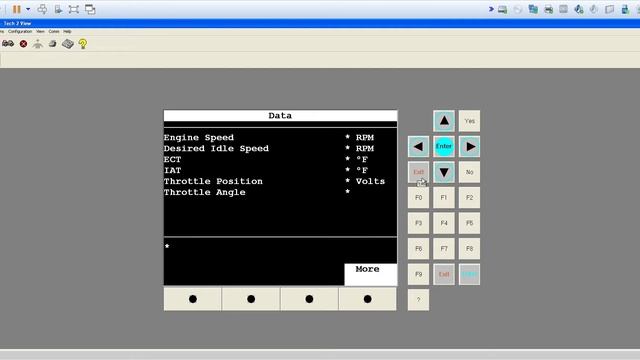Screen dimensions: 640x360
Task: Click the boot shoe icon in Tech 2 toolbar
Action: click(53, 44)
